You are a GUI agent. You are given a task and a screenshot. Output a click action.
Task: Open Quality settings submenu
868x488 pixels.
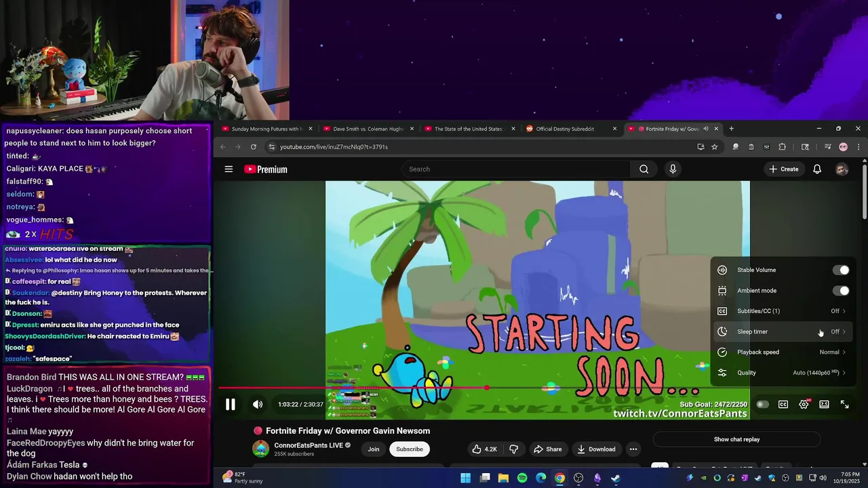(783, 373)
